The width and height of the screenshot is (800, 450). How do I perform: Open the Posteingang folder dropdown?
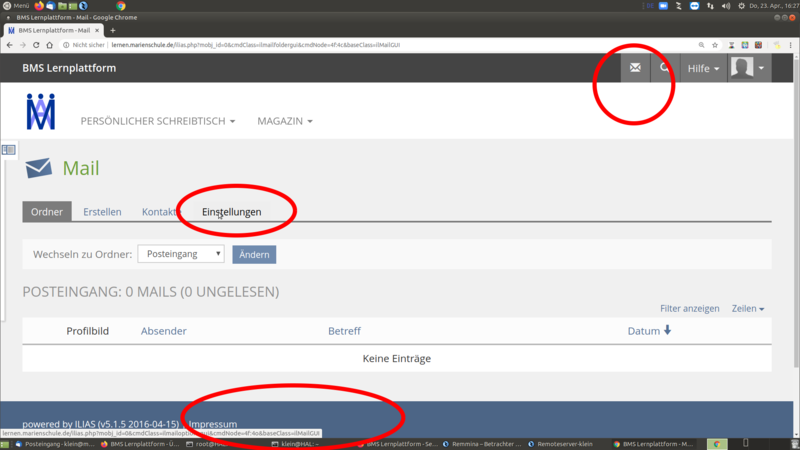(x=181, y=255)
